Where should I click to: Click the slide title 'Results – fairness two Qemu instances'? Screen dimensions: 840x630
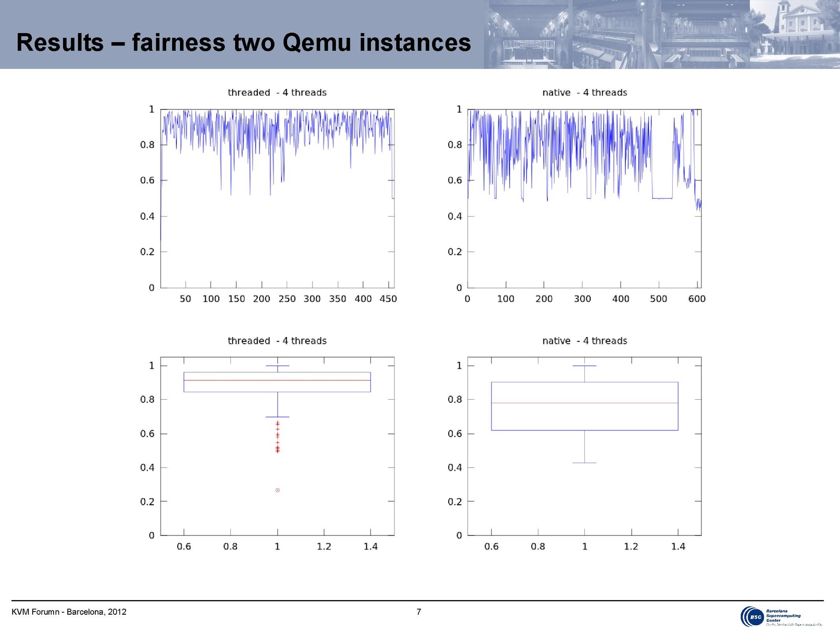point(244,43)
